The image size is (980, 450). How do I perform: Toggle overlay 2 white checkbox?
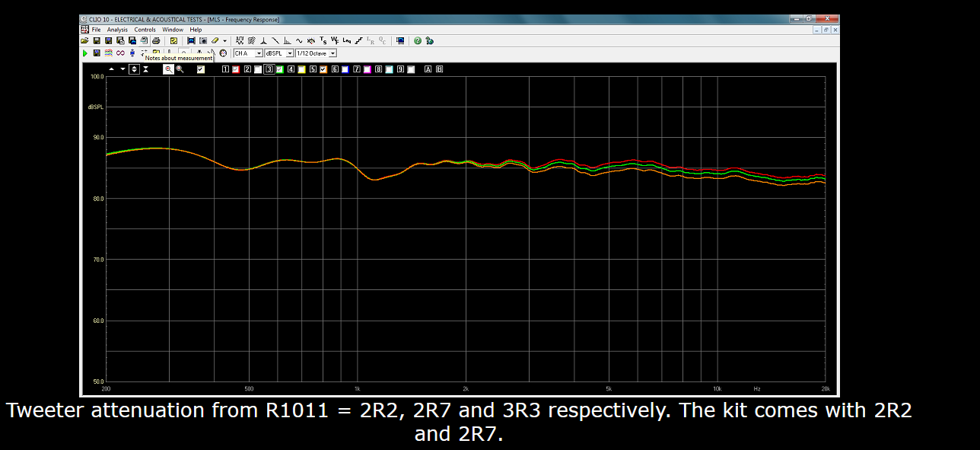pyautogui.click(x=258, y=69)
